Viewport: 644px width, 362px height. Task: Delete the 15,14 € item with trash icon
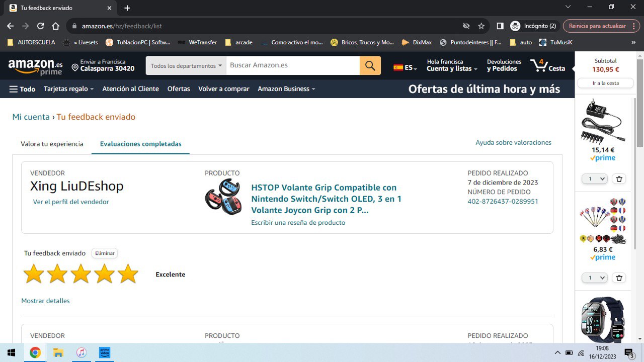[x=619, y=179]
